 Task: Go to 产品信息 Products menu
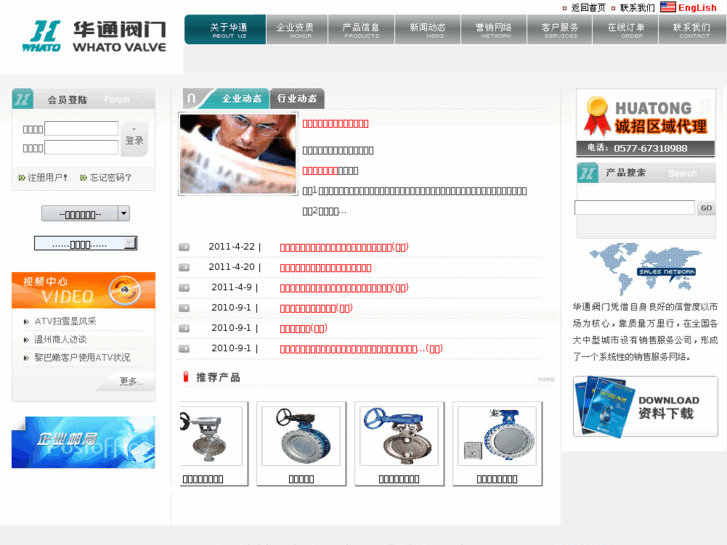point(361,30)
